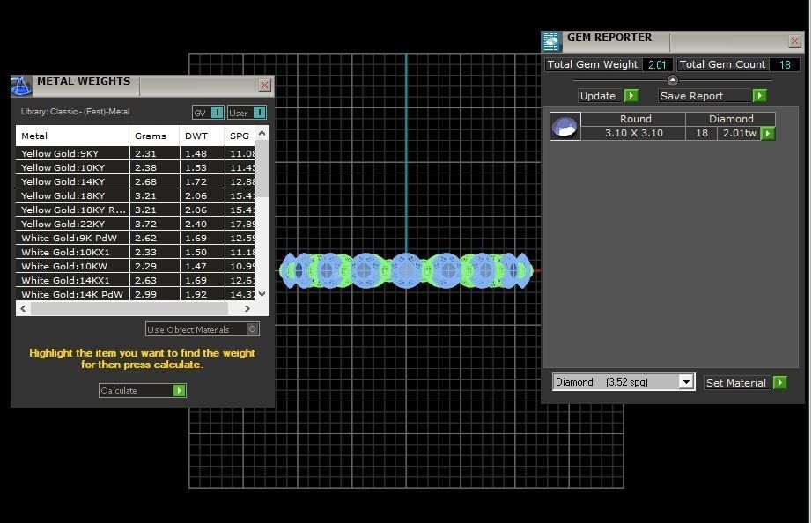
Task: Click the gem quantity cell 18
Action: pos(702,133)
